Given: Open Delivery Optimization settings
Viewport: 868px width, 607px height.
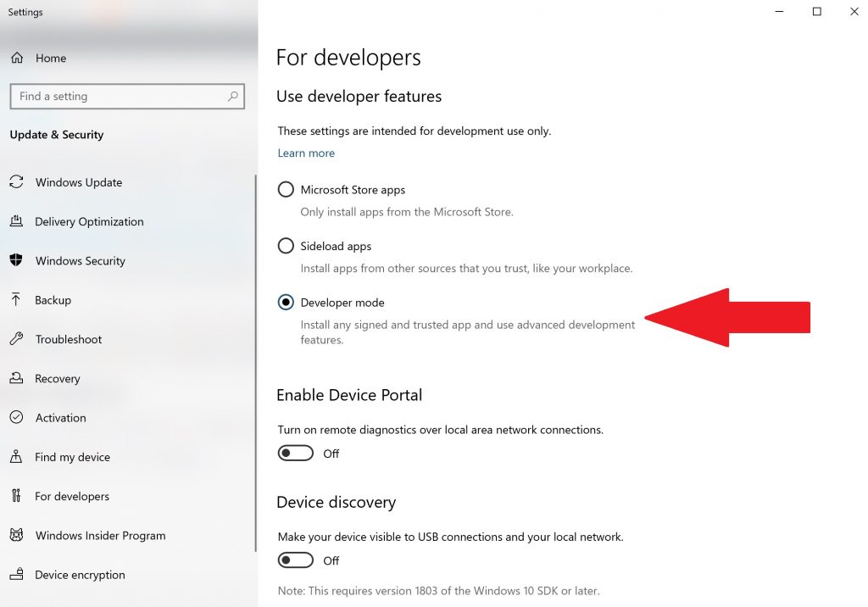Looking at the screenshot, I should pyautogui.click(x=89, y=221).
